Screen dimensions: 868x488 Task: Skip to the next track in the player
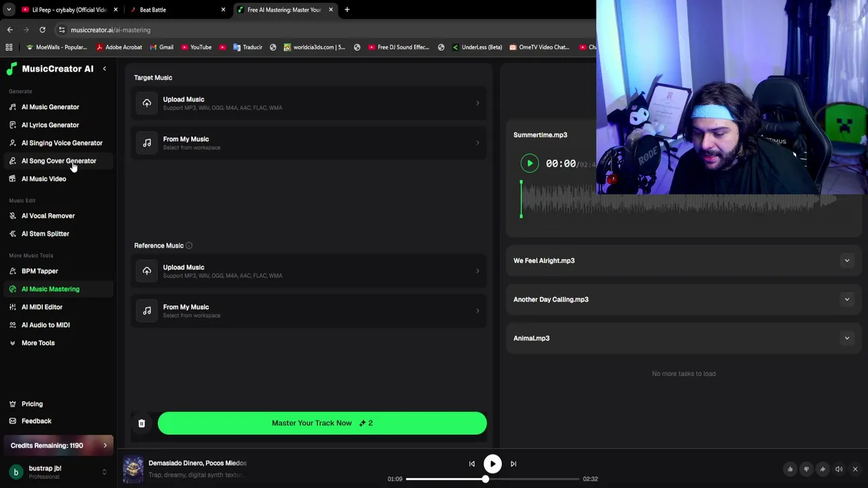click(x=513, y=464)
